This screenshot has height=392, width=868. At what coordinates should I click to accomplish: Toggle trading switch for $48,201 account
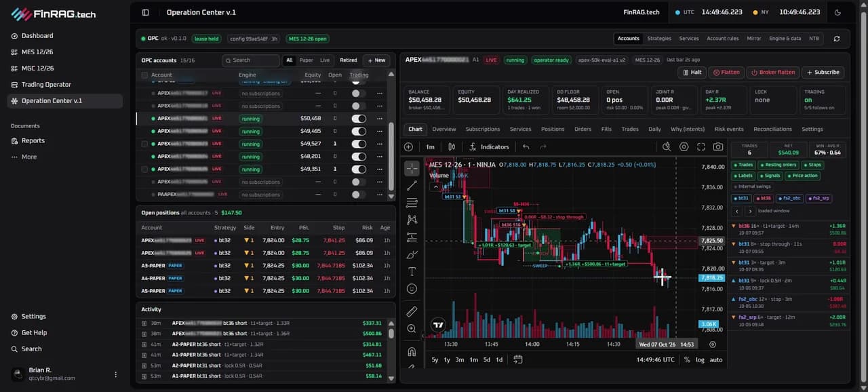pyautogui.click(x=359, y=156)
